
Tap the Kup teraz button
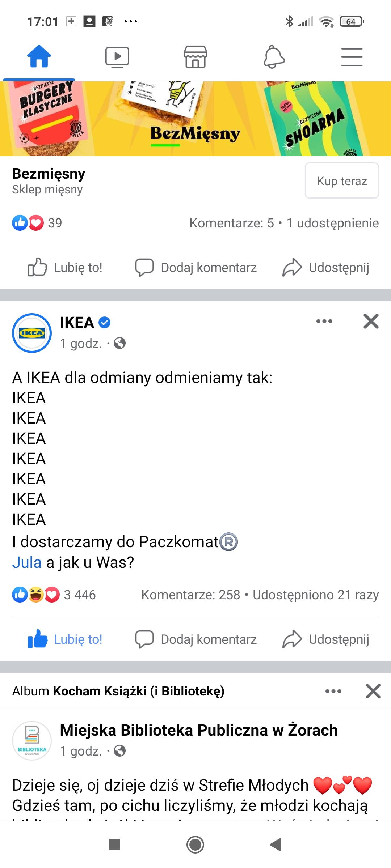click(x=342, y=180)
